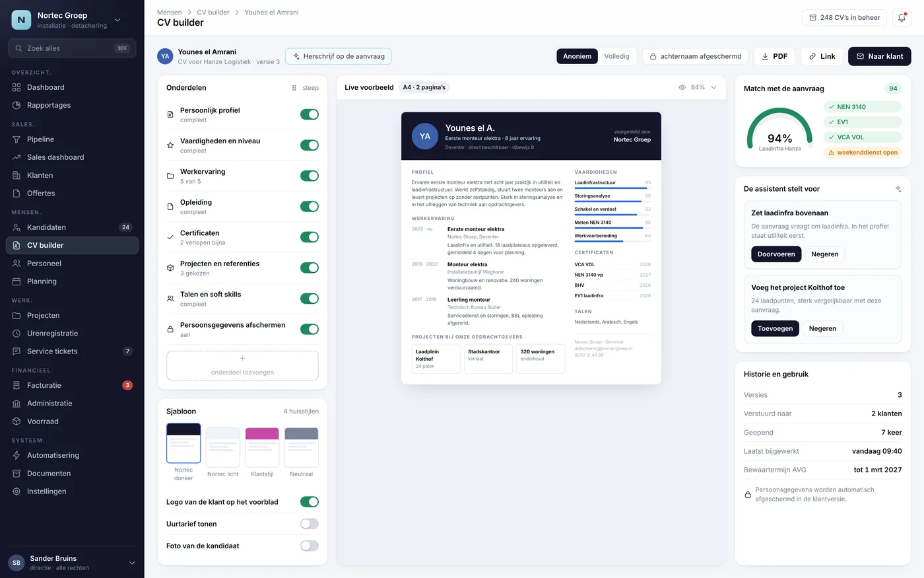
Task: Click the Planning calendar icon
Action: (x=16, y=281)
